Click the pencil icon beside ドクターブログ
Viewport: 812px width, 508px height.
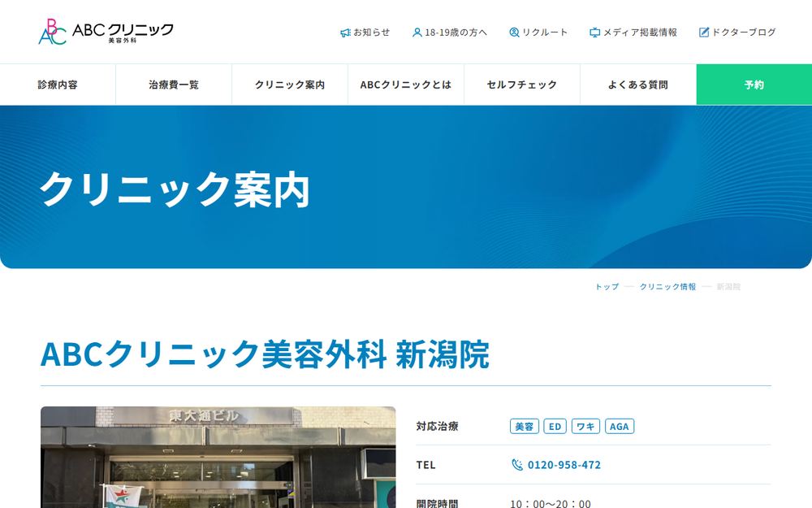point(704,33)
